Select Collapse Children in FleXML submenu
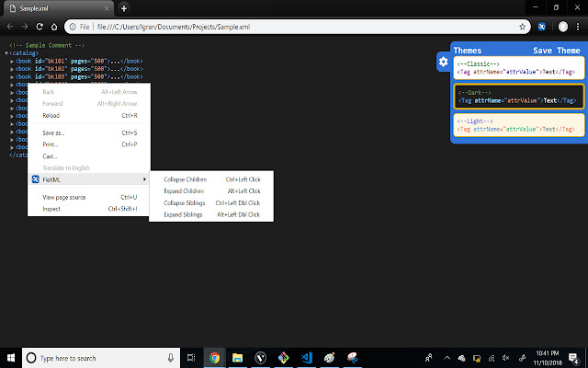 [x=211, y=179]
